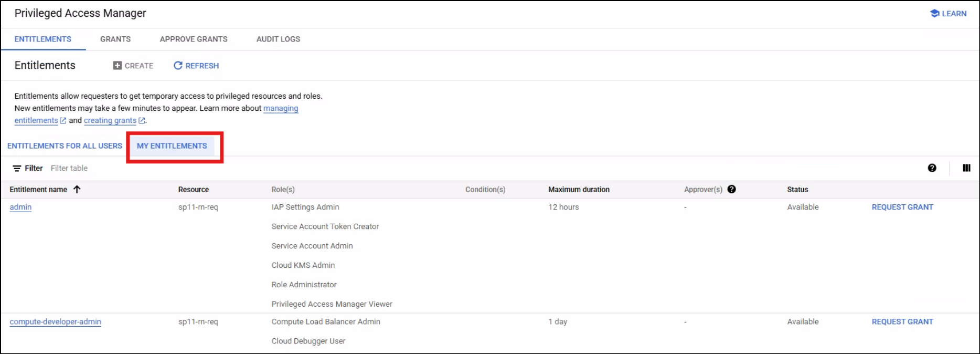Select the My Entitlements tab

172,146
